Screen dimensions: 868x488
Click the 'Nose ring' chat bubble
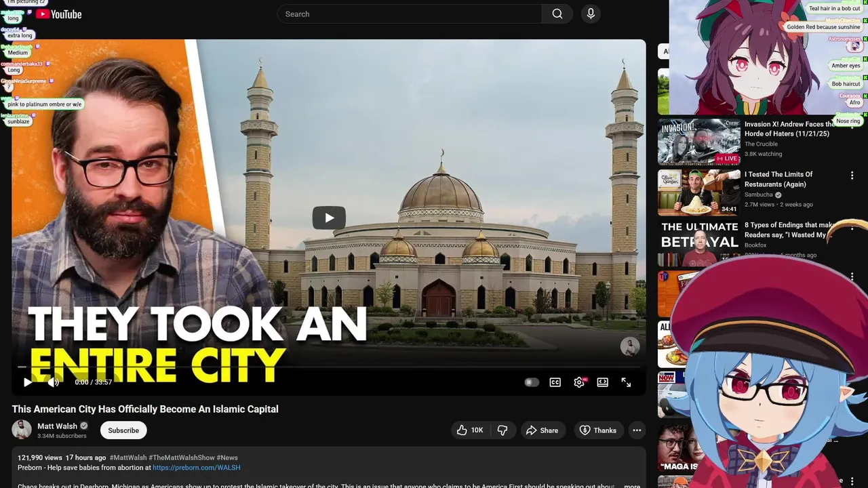coord(848,121)
